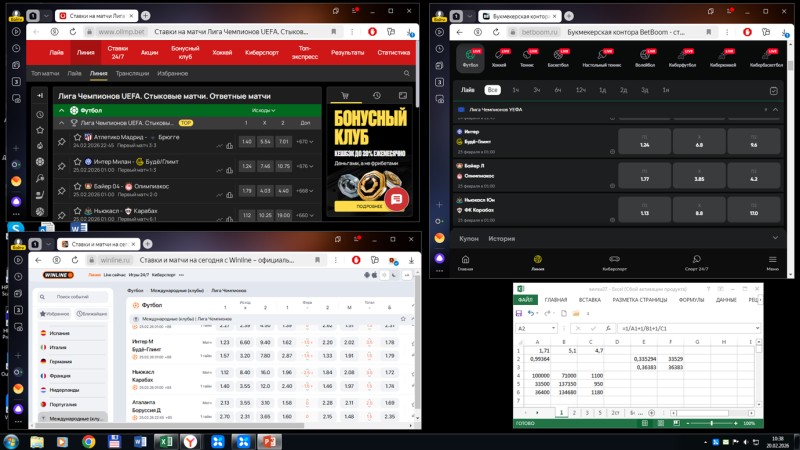This screenshot has width=800, height=450.
Task: Toggle the Все time filter in BetBoom
Action: (x=493, y=90)
